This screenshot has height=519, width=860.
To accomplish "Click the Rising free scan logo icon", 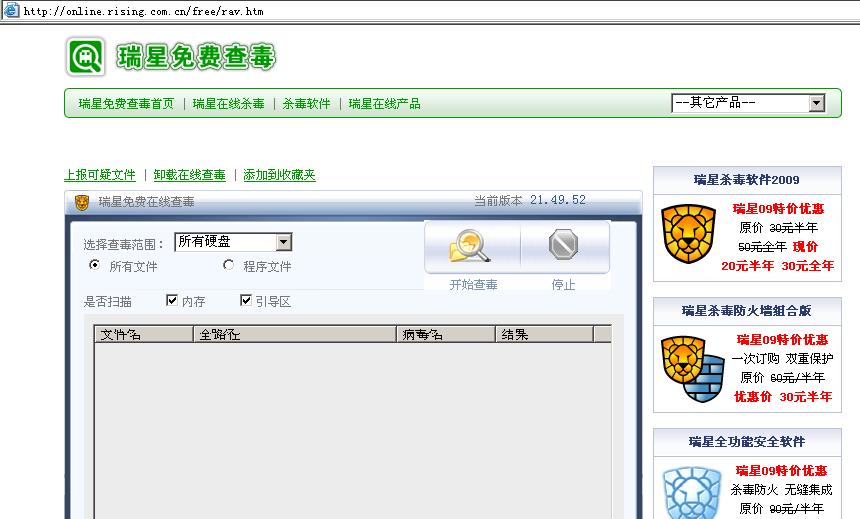I will click(85, 57).
